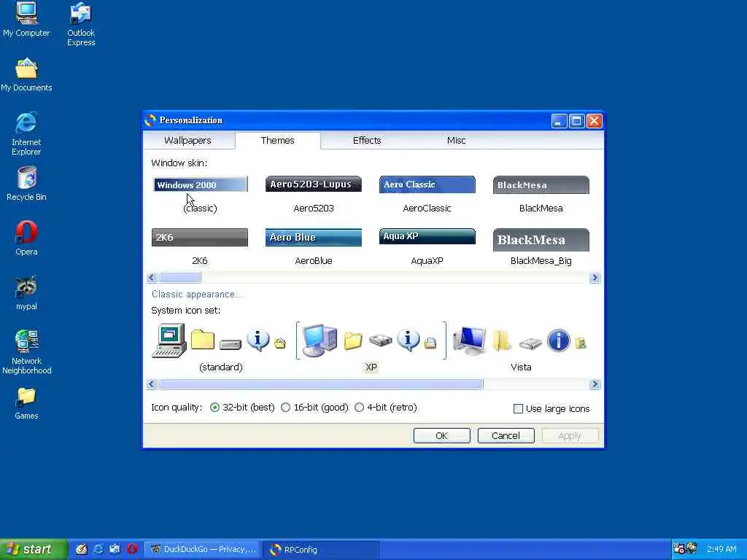
Task: Open the Games folder on desktop
Action: pos(26,402)
